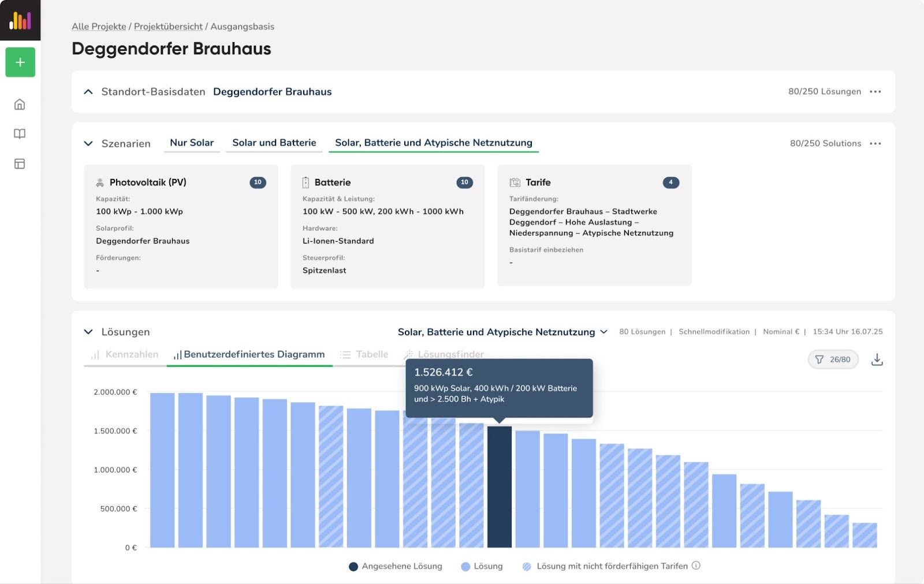Go to 'Alle Projekte' breadcrumb link
This screenshot has width=924, height=584.
tap(99, 27)
